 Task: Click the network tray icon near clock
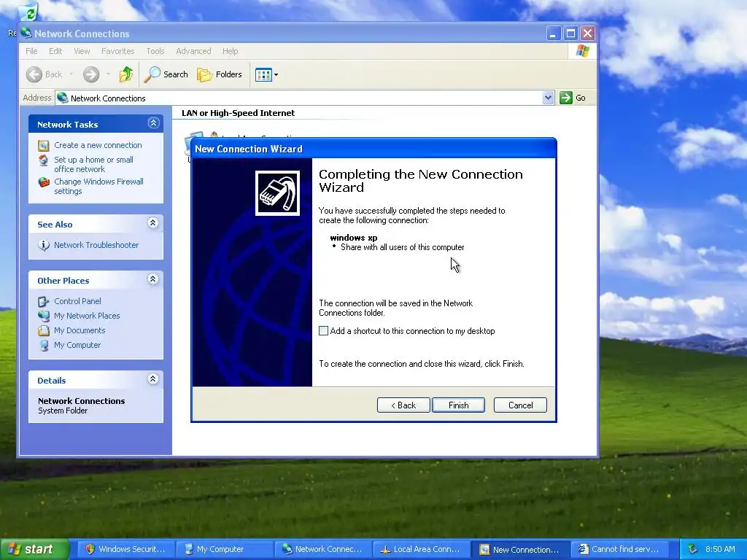tap(693, 549)
